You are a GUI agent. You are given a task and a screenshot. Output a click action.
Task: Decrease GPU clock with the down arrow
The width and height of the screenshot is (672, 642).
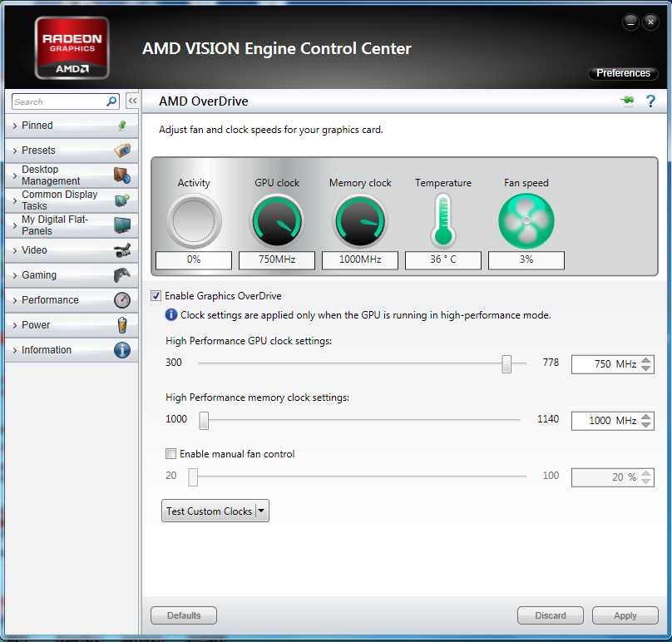646,368
